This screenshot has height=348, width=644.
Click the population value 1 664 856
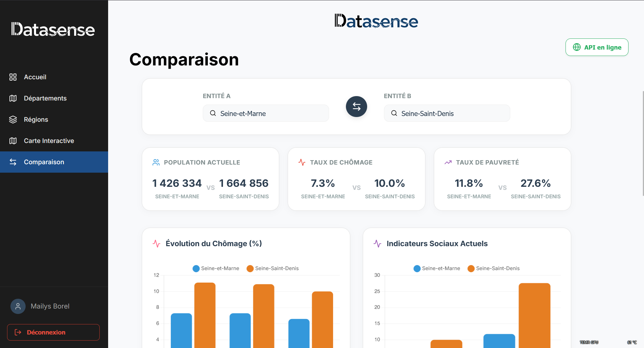point(244,183)
